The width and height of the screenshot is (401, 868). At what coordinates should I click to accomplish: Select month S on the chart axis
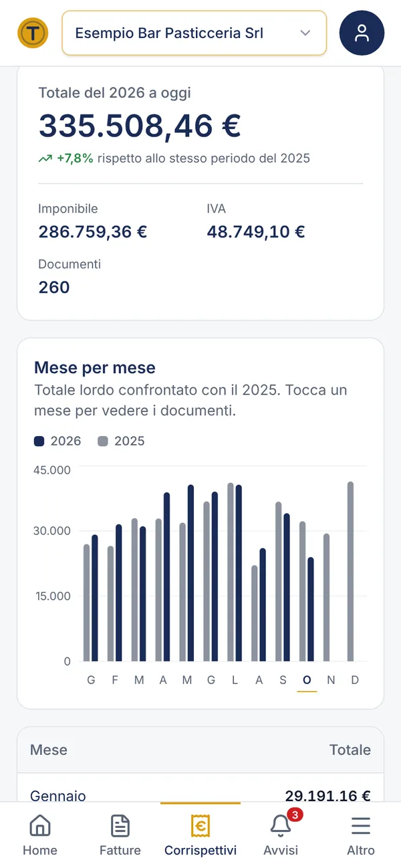[x=283, y=680]
